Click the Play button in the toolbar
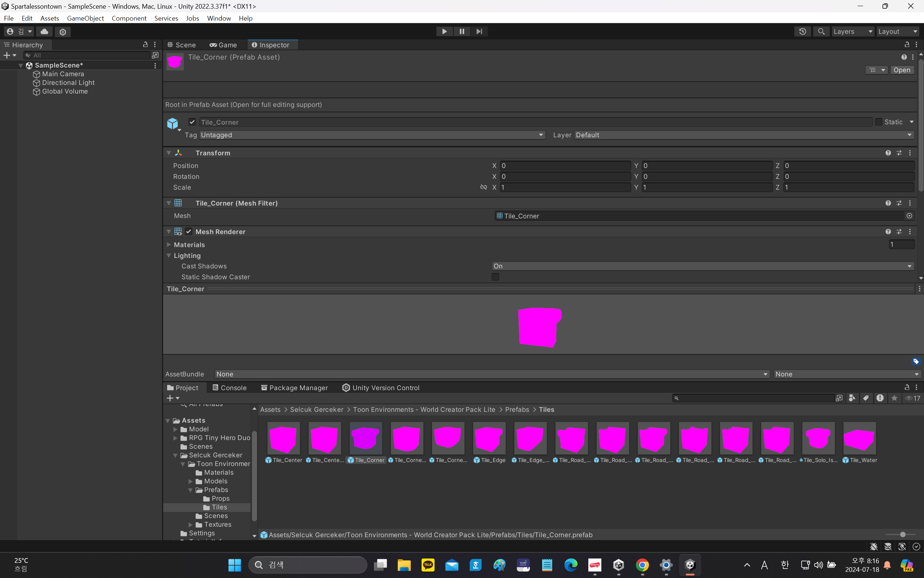Screen dimensions: 924x578 click(x=444, y=31)
